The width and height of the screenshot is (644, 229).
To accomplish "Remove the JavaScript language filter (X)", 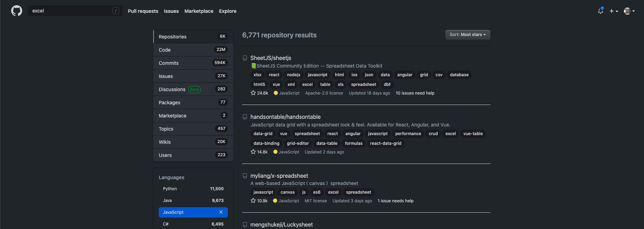I will pyautogui.click(x=221, y=212).
